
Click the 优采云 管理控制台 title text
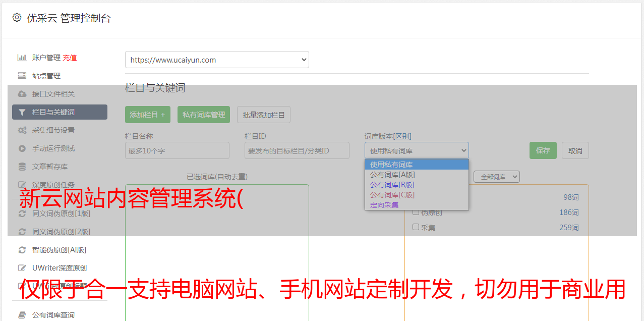click(69, 18)
